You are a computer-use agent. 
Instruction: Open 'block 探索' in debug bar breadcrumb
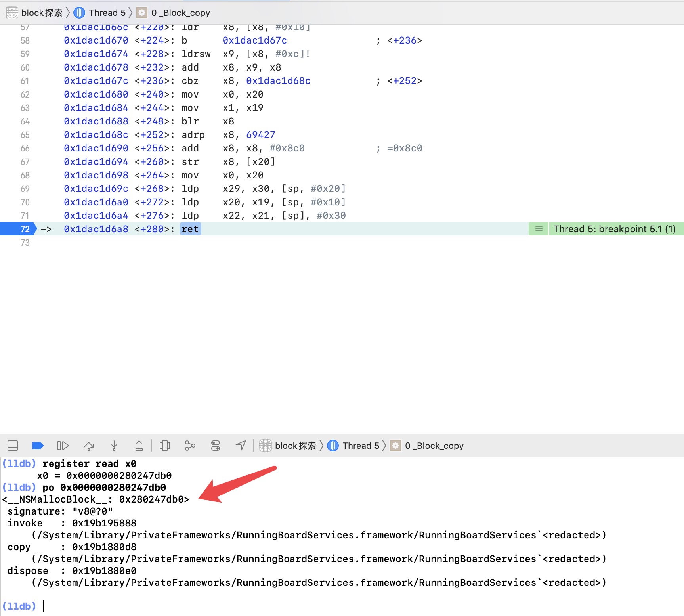click(x=288, y=446)
